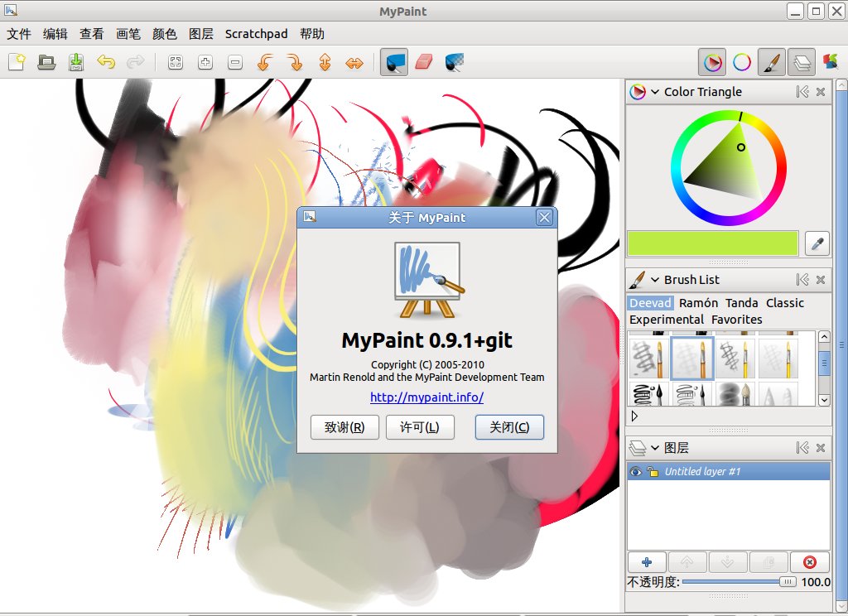Image resolution: width=848 pixels, height=616 pixels.
Task: Toggle the Eraser mode icon
Action: [424, 61]
